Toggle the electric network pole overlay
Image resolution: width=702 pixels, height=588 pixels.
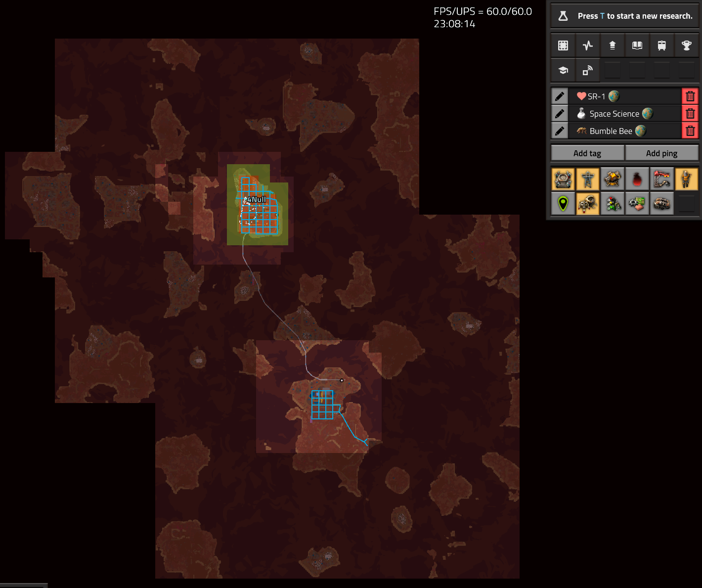(x=588, y=179)
